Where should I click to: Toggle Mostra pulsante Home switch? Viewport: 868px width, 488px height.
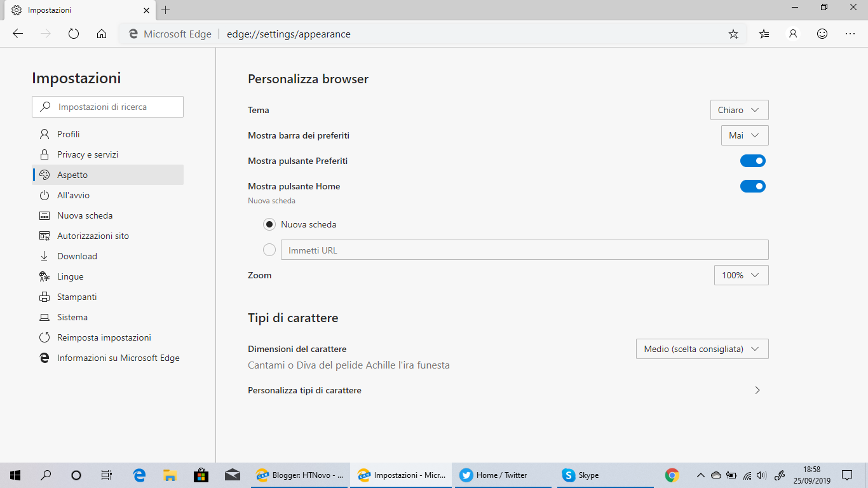pos(753,186)
